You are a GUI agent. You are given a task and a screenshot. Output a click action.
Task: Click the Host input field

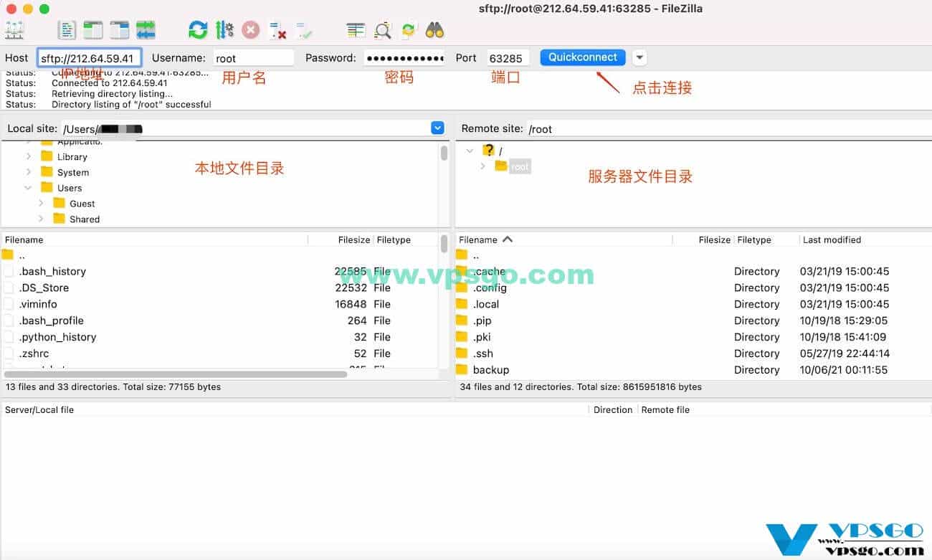point(89,57)
